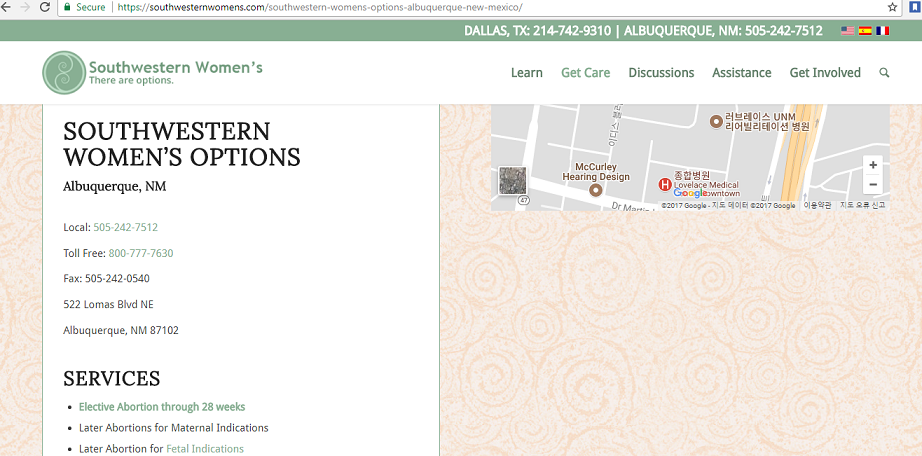Click McCurley Hearing Design map marker
Viewport: 922px width, 456px height.
click(596, 190)
